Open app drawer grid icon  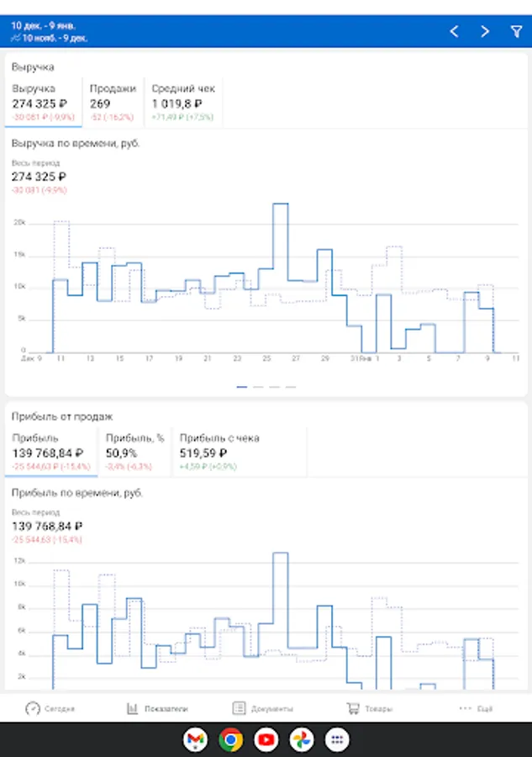click(337, 739)
